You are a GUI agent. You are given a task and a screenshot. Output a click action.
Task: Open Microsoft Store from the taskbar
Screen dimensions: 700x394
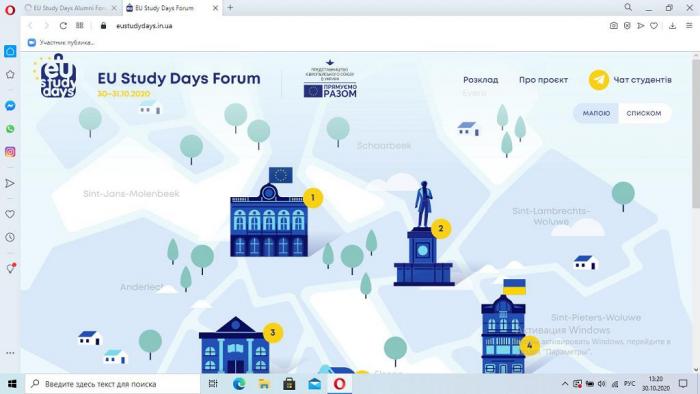289,384
